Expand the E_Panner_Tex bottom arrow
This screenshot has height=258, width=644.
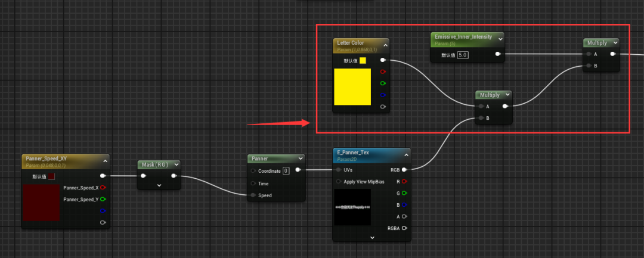tap(372, 238)
